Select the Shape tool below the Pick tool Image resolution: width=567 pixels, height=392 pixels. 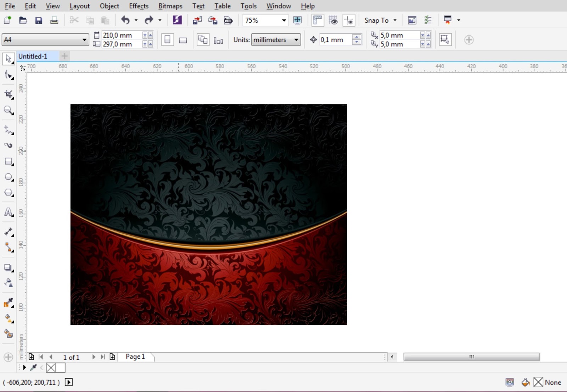8,75
